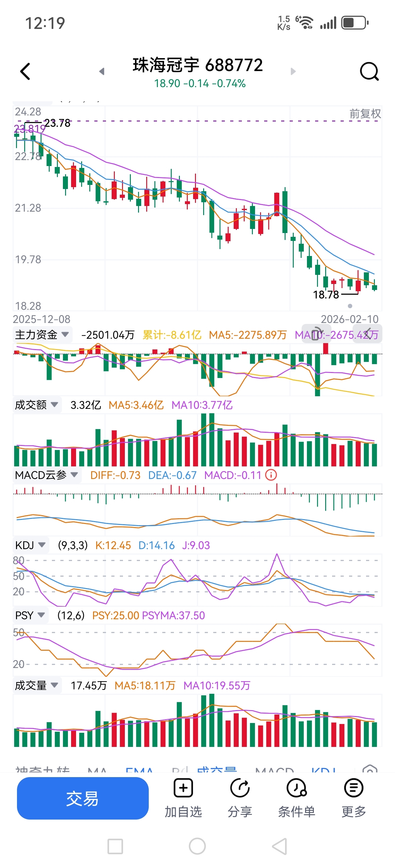Viewport: 395px width, 868px height.
Task: Tap the J:9.03 value
Action: click(196, 545)
